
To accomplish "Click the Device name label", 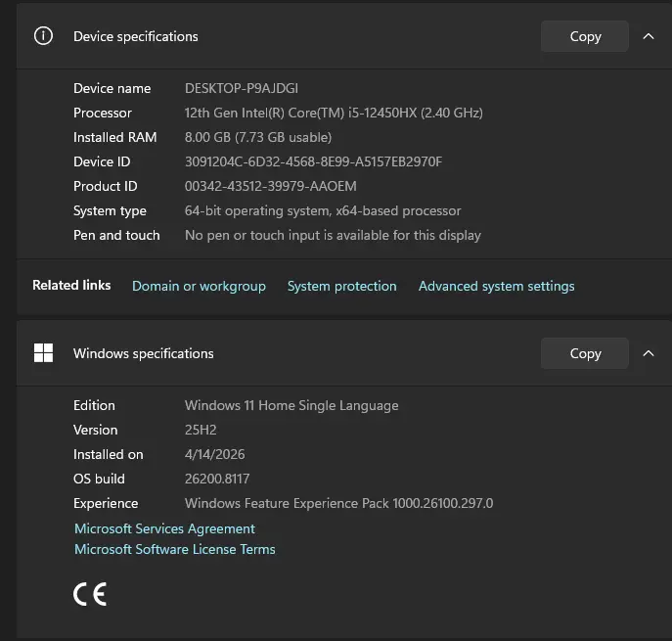I will click(112, 88).
